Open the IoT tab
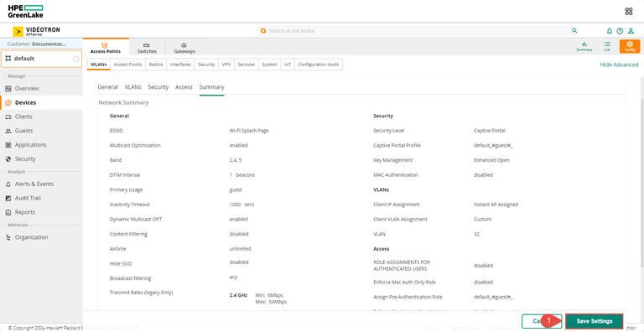Image resolution: width=644 pixels, height=332 pixels. tap(288, 65)
